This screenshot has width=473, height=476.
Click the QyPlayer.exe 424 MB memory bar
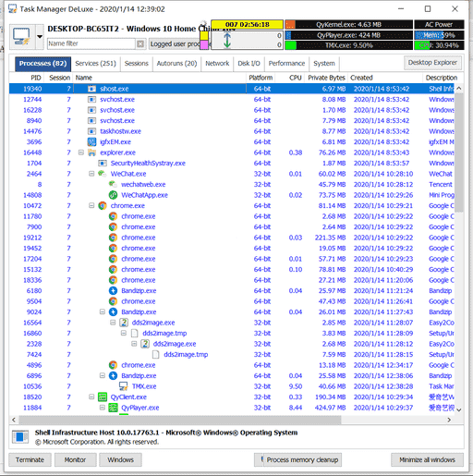click(x=348, y=35)
